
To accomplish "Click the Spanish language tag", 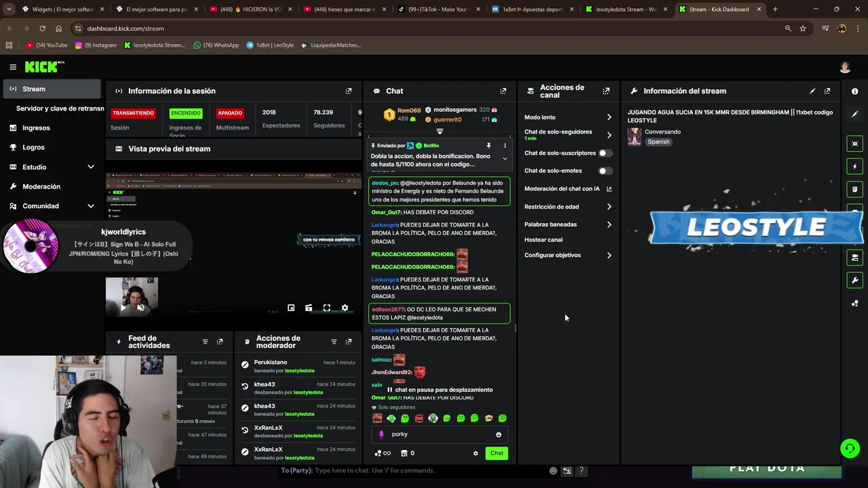I will click(658, 142).
